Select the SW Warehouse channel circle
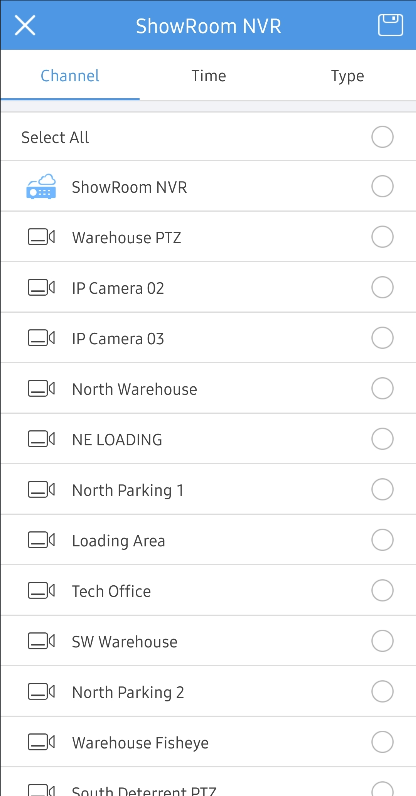 pos(382,641)
